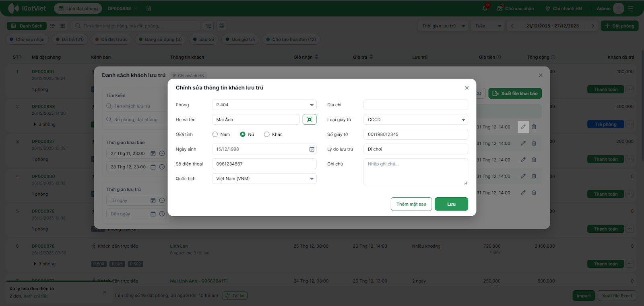644x306 pixels.
Task: Click the trash delete icon in first guest row
Action: pos(534,127)
